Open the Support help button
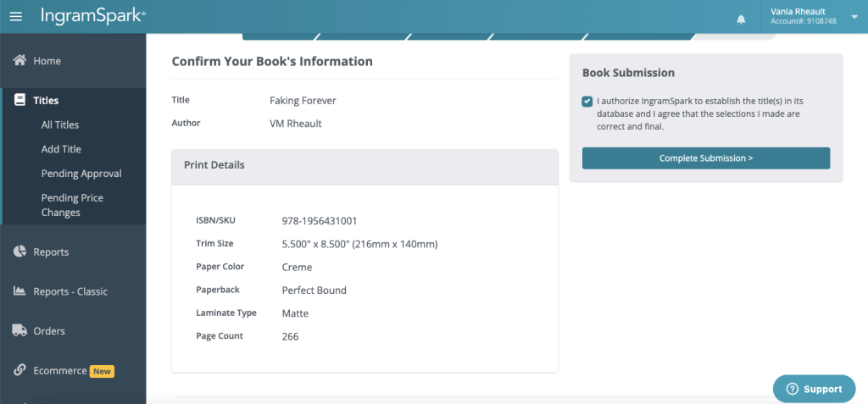This screenshot has width=868, height=404. coord(814,389)
